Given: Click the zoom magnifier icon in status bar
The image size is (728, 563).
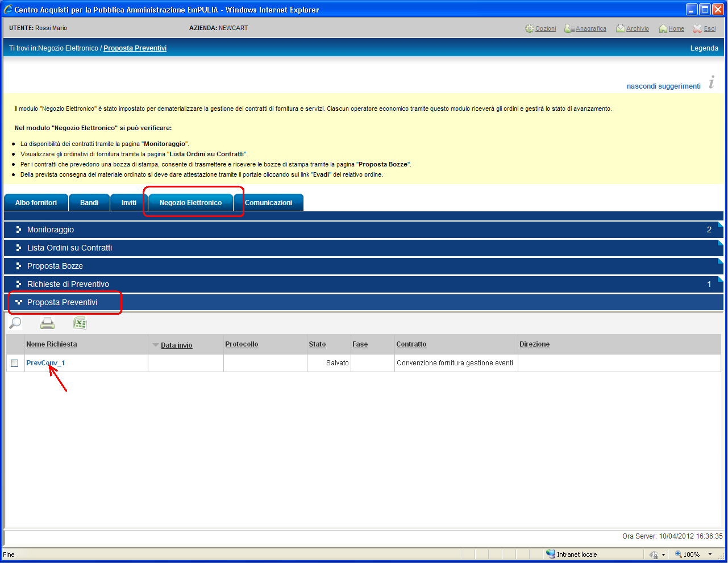Looking at the screenshot, I should click(x=679, y=554).
